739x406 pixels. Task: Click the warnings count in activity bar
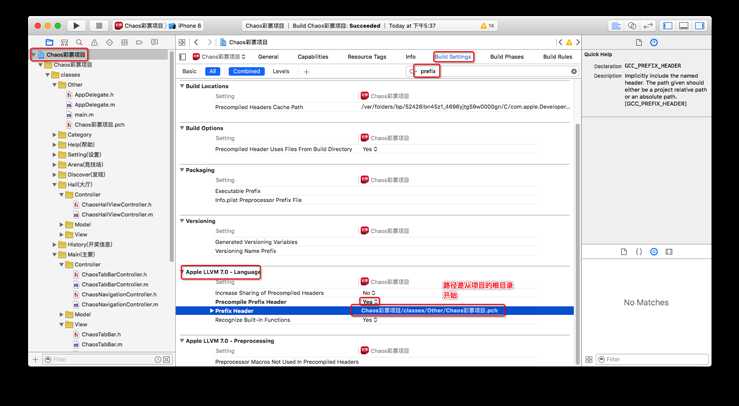click(487, 26)
